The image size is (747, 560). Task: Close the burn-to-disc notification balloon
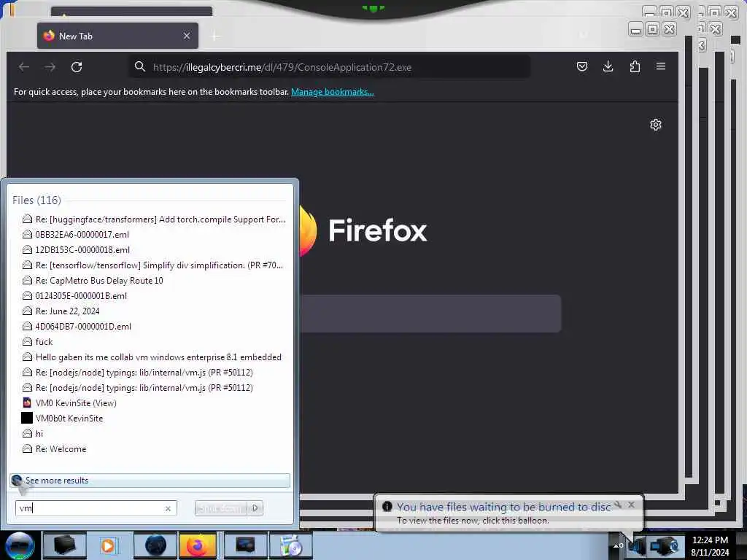[x=631, y=505]
